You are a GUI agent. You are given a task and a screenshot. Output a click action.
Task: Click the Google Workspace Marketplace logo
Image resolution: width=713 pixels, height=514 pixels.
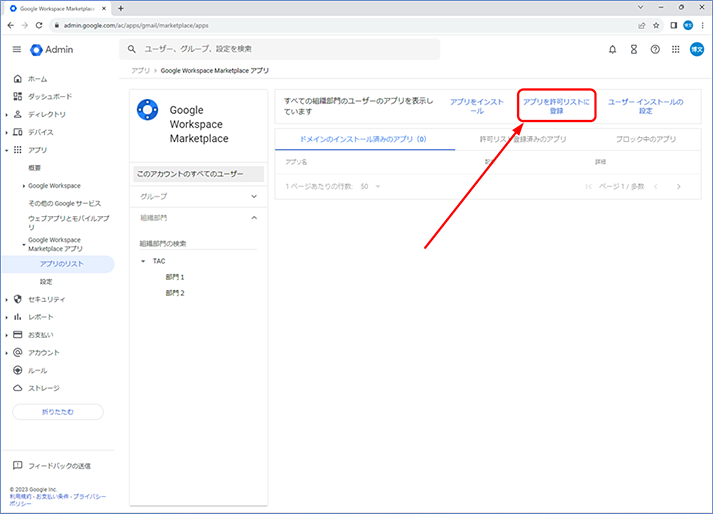click(148, 110)
